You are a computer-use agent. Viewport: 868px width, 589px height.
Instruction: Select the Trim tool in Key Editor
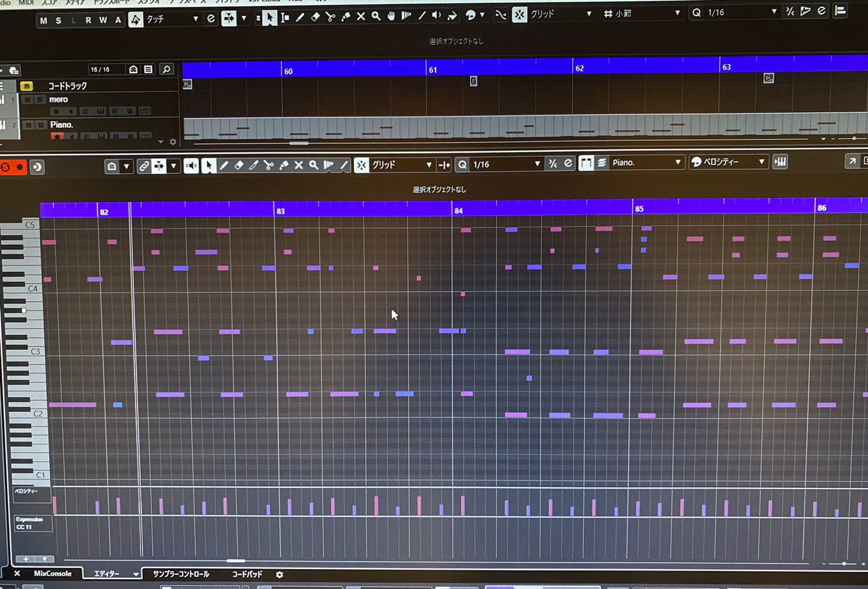[x=254, y=165]
